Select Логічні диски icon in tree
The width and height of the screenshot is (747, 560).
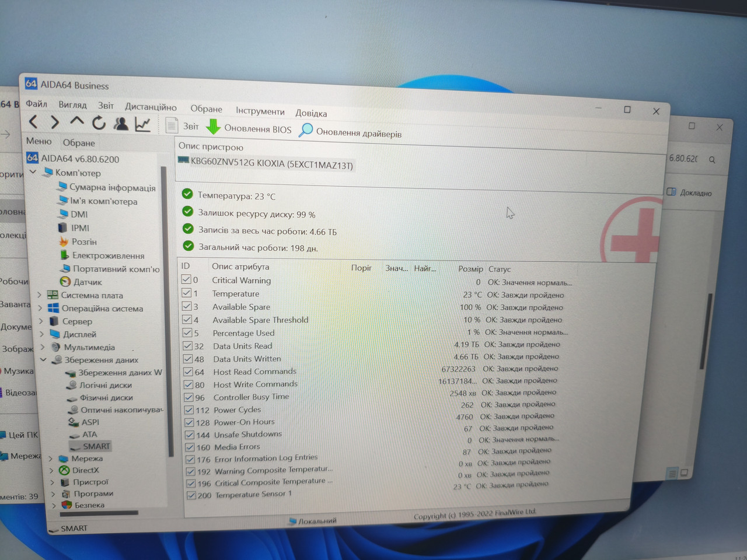[x=71, y=384]
